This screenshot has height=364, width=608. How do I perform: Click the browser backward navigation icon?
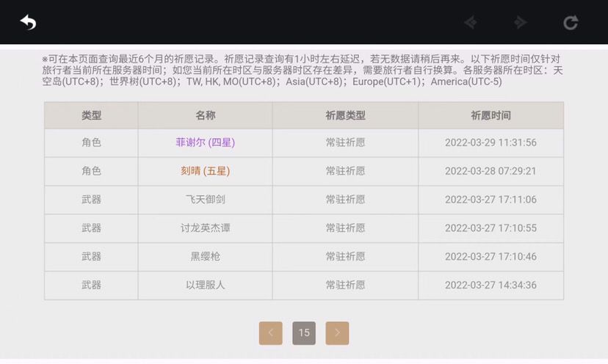[471, 23]
